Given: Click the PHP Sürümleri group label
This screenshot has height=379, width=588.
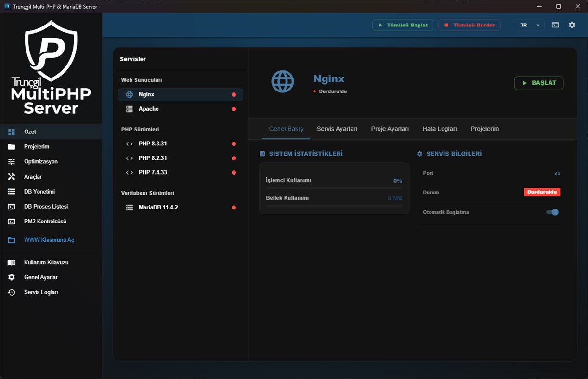Looking at the screenshot, I should pyautogui.click(x=140, y=130).
